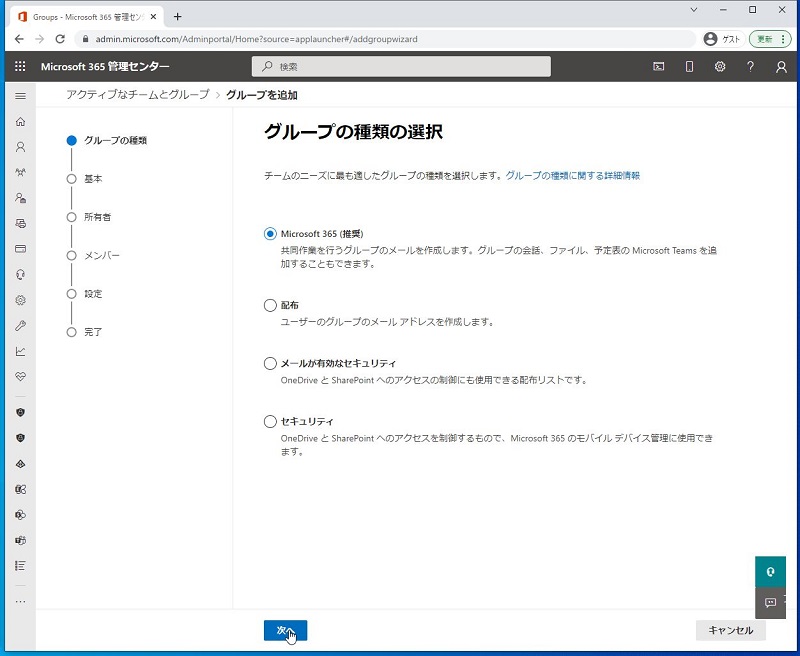Open the Azure Active Directory diamond icon
The width and height of the screenshot is (800, 656).
[x=20, y=464]
